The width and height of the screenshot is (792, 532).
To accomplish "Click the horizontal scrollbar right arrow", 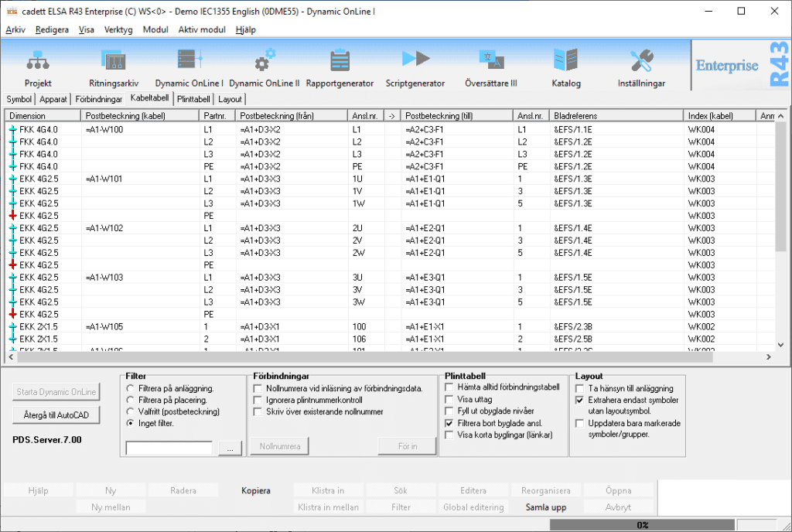I will tap(768, 357).
